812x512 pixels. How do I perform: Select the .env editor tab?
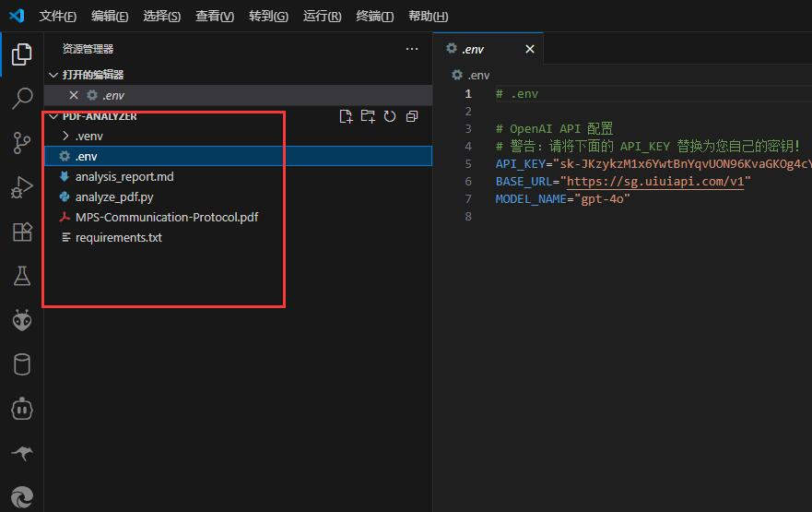(x=488, y=49)
